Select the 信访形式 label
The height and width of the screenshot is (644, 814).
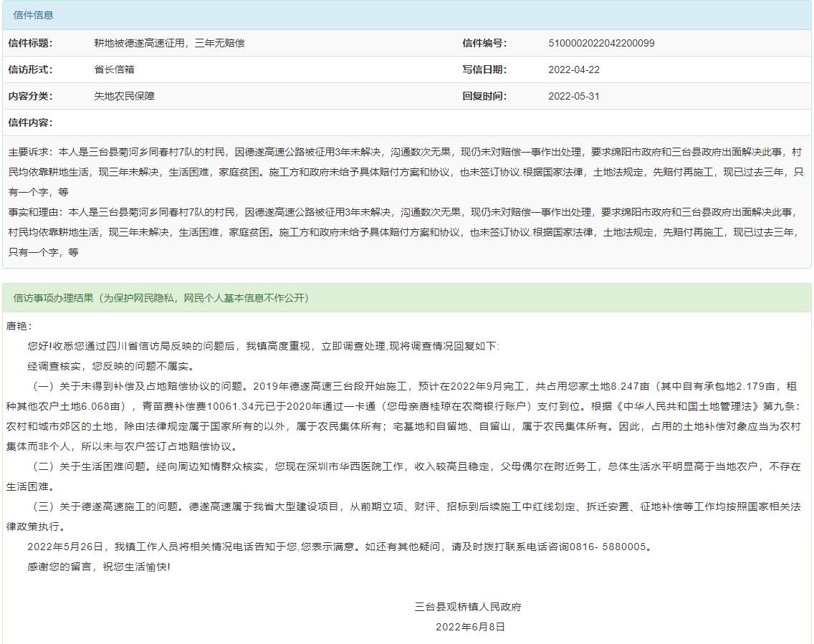[x=30, y=69]
